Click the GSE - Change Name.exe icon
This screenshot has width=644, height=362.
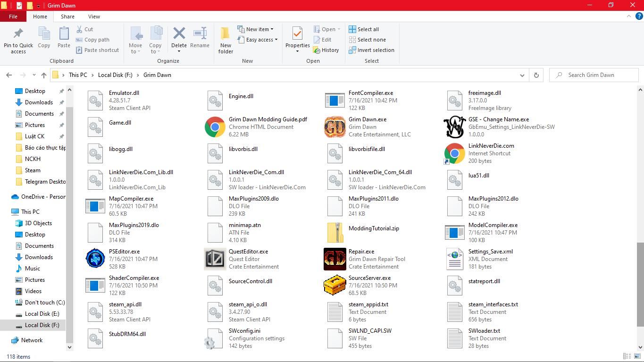pyautogui.click(x=454, y=127)
